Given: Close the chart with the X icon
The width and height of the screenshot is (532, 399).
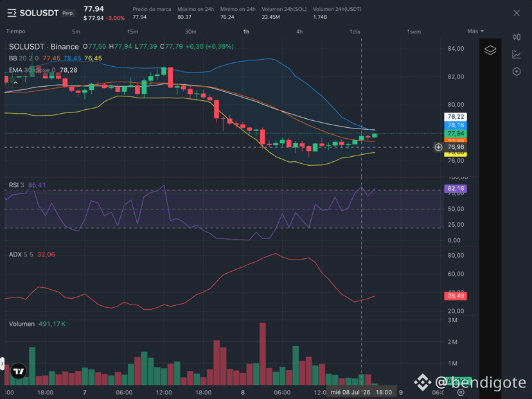Looking at the screenshot, I should [517, 13].
